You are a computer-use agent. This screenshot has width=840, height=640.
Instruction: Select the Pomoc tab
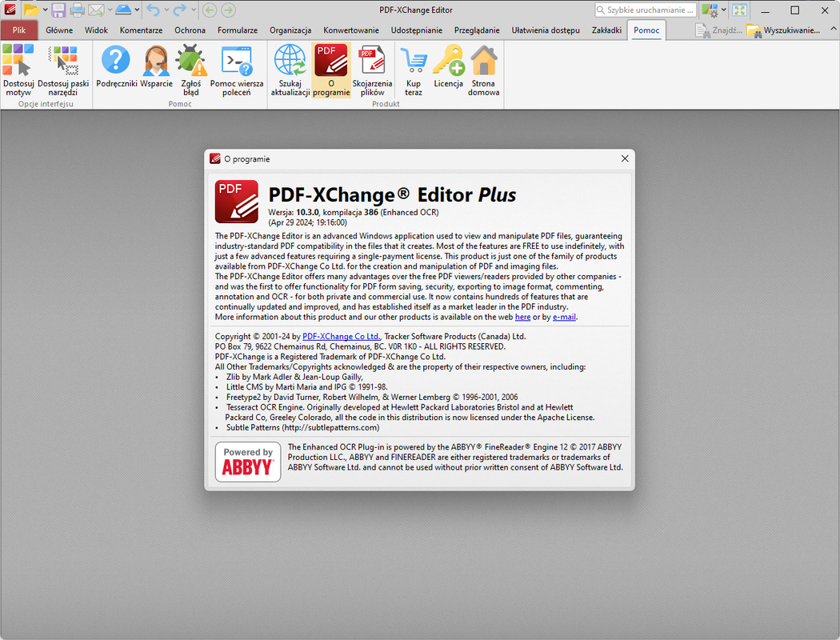point(646,30)
